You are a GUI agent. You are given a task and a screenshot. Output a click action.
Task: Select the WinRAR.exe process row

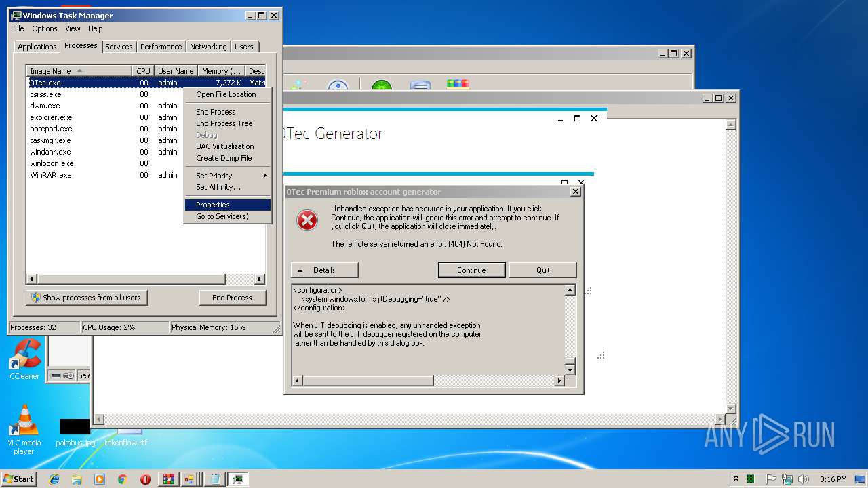(105, 175)
